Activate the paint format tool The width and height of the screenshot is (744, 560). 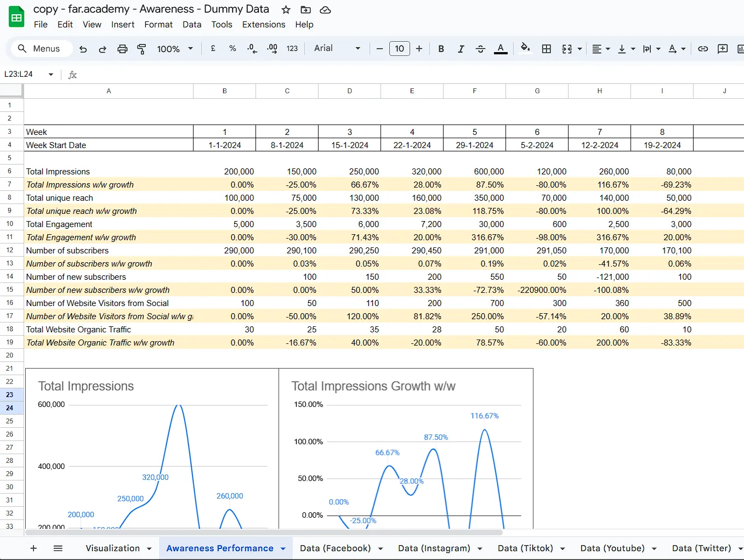coord(141,49)
